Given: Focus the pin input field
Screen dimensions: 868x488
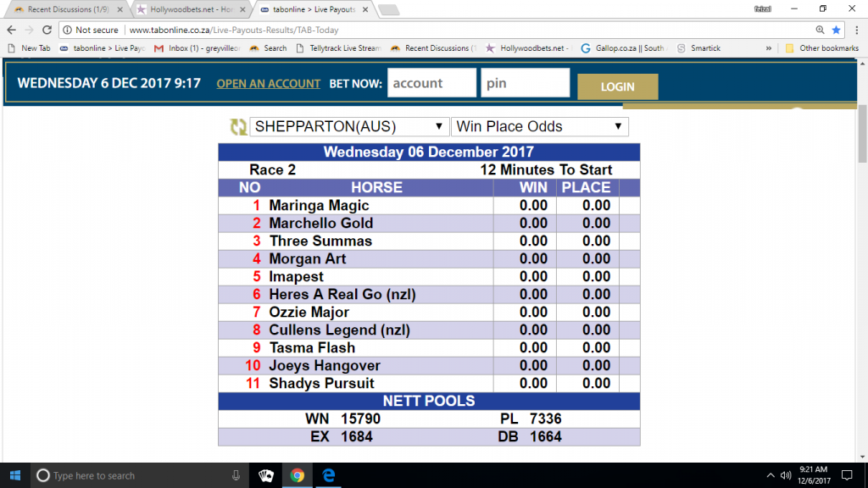Looking at the screenshot, I should tap(525, 83).
